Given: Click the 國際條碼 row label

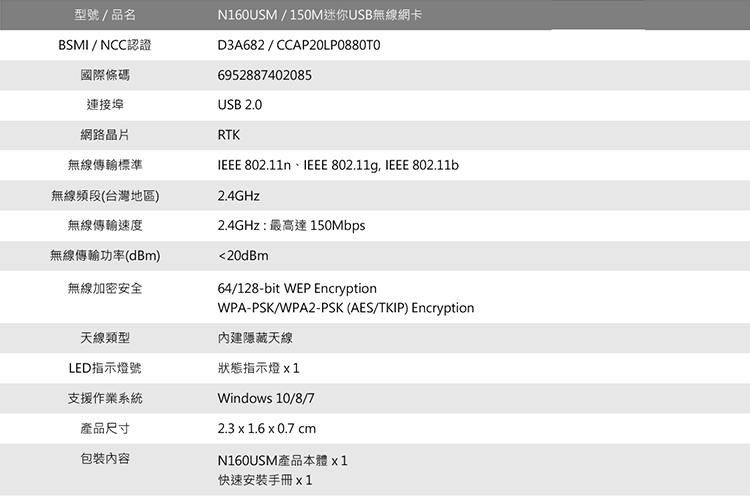Looking at the screenshot, I should 105,75.
